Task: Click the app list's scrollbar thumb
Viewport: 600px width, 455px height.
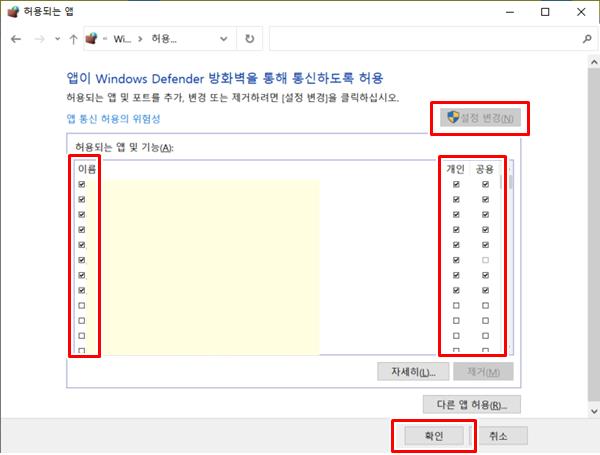Action: pyautogui.click(x=510, y=182)
